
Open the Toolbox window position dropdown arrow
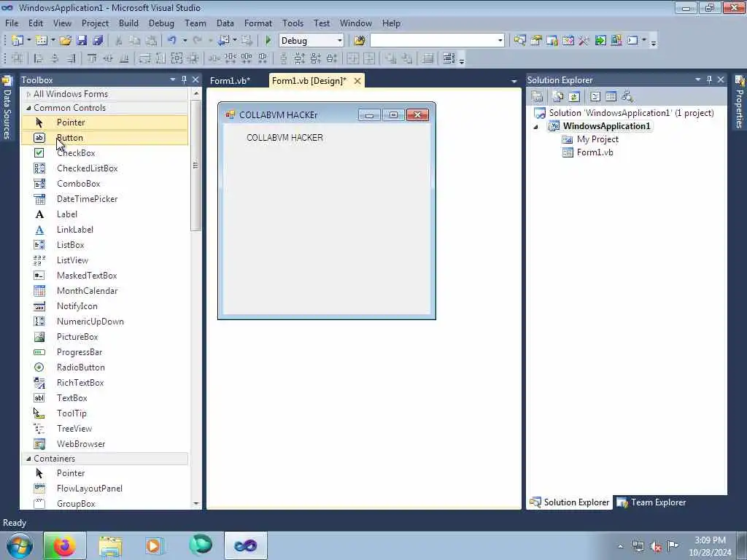pyautogui.click(x=172, y=79)
